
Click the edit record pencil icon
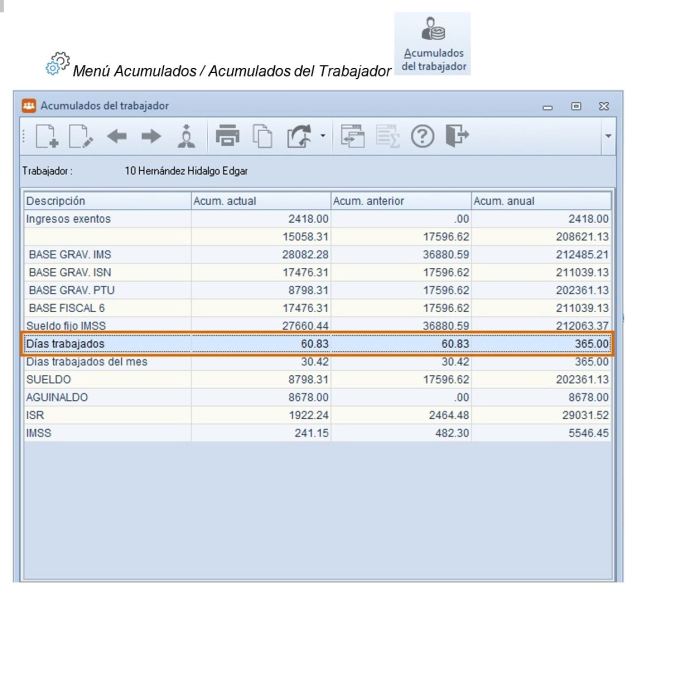coord(80,136)
